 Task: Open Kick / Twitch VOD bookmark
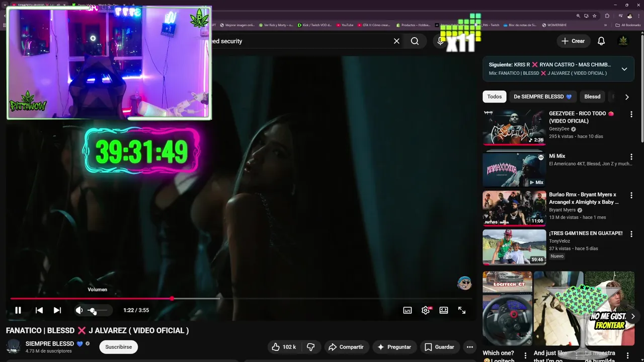[x=314, y=25]
